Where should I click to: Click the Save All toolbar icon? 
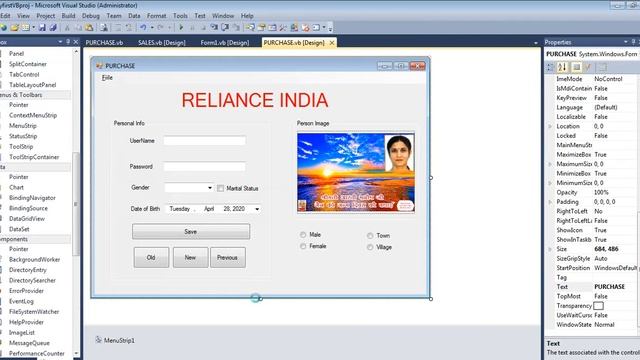[x=53, y=28]
